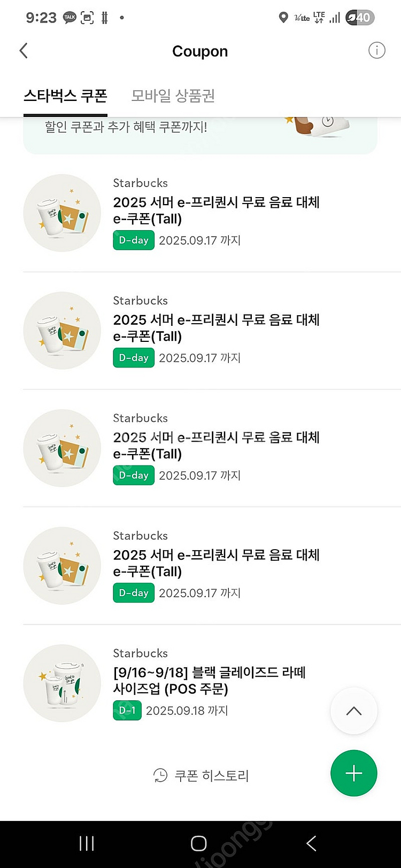Open the 블랙 글레이즈드 라떼 사이즈업 coupon
Image resolution: width=401 pixels, height=868 pixels.
pos(209,681)
